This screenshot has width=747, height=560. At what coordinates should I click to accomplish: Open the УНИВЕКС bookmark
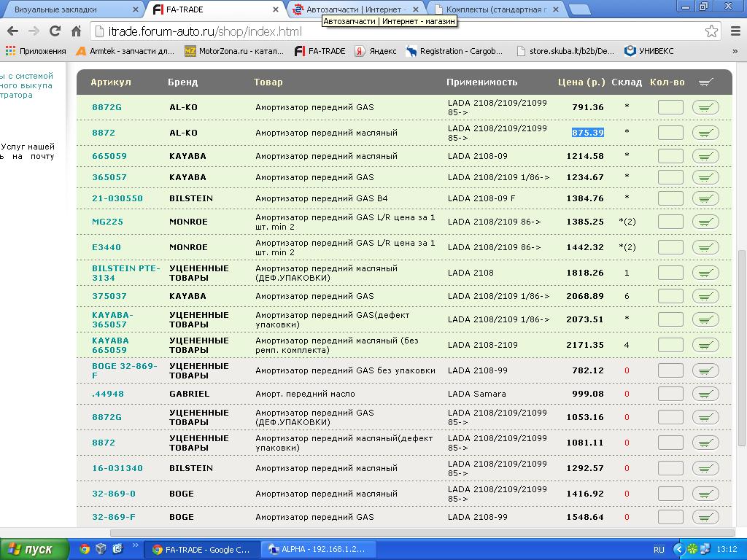click(x=649, y=51)
